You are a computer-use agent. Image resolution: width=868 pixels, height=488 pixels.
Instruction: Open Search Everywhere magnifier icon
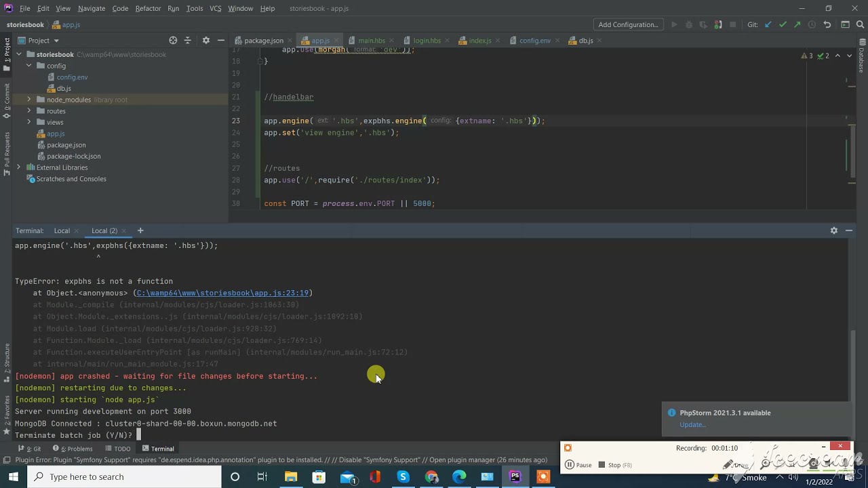coord(860,25)
